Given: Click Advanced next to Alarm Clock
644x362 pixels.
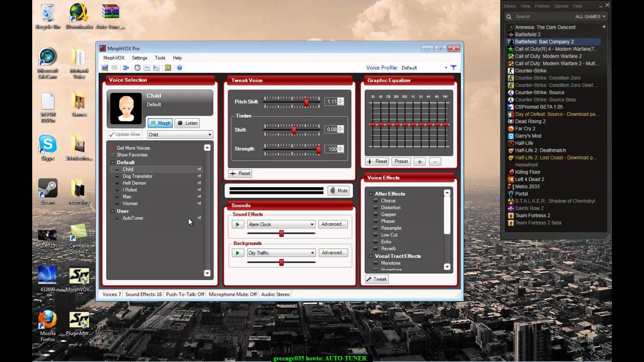Looking at the screenshot, I should point(333,224).
